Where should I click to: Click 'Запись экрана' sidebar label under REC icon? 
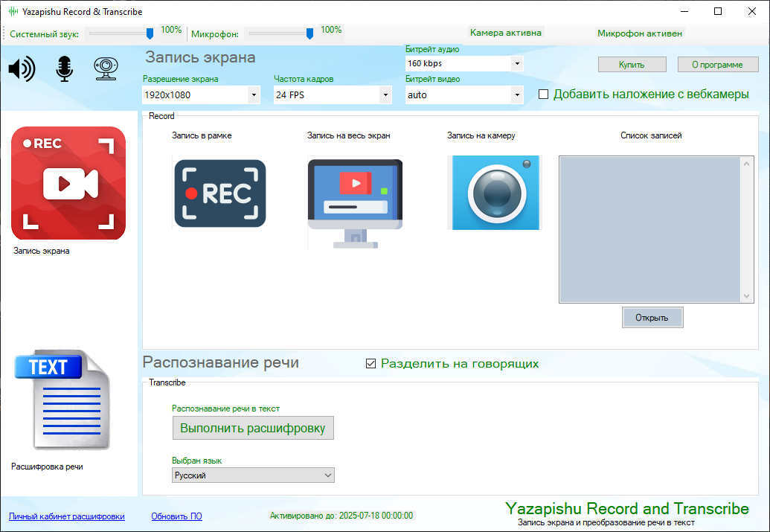coord(41,251)
